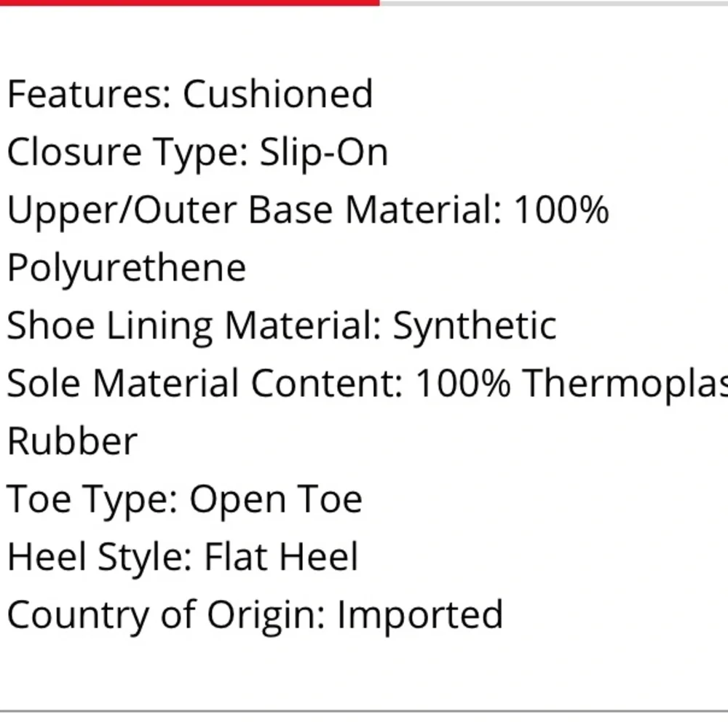
Task: Click the "Toe Type" label
Action: pos(92,499)
